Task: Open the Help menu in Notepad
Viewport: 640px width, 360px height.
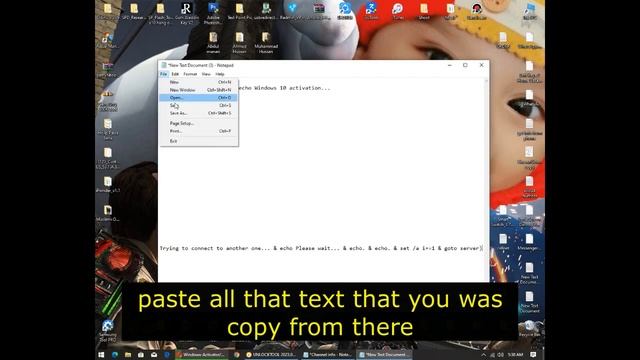Action: pyautogui.click(x=220, y=74)
